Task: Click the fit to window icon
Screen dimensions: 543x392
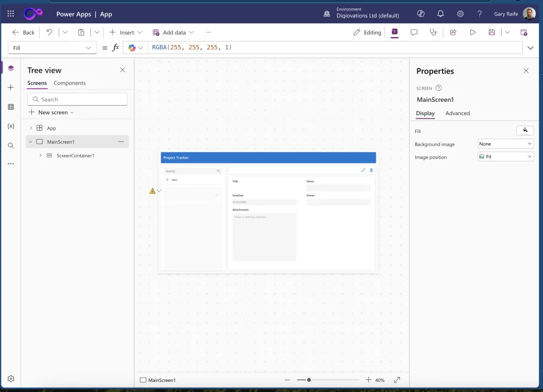Action: pos(397,380)
